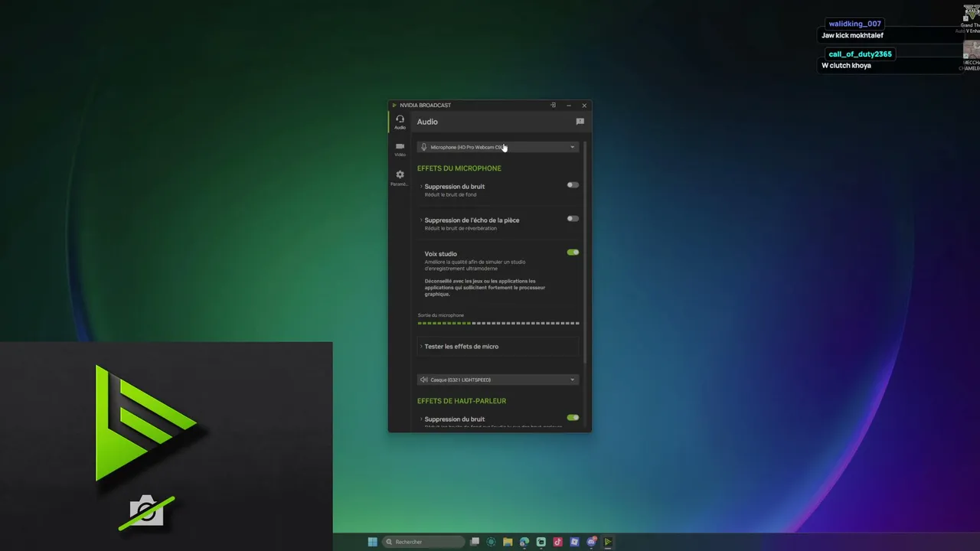Click the 'Sortie du microphone' label
The image size is (980, 551).
[441, 315]
